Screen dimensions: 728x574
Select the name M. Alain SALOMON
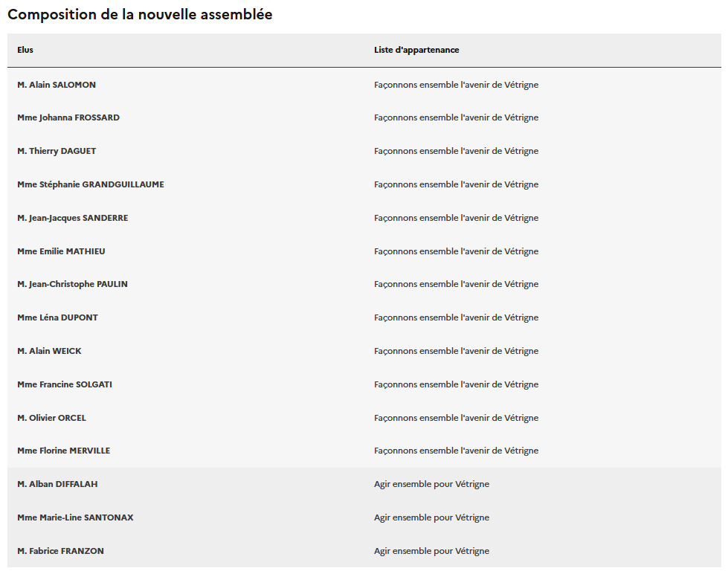point(57,85)
